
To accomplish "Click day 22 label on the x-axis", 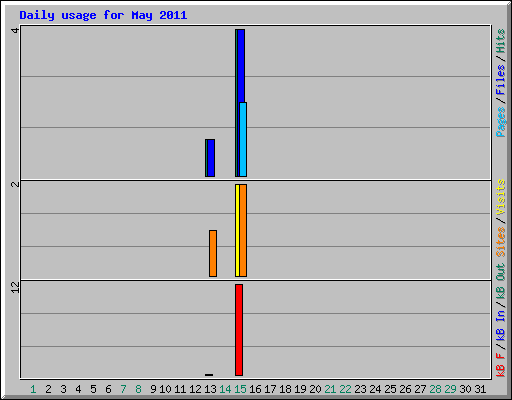I will 345,389.
